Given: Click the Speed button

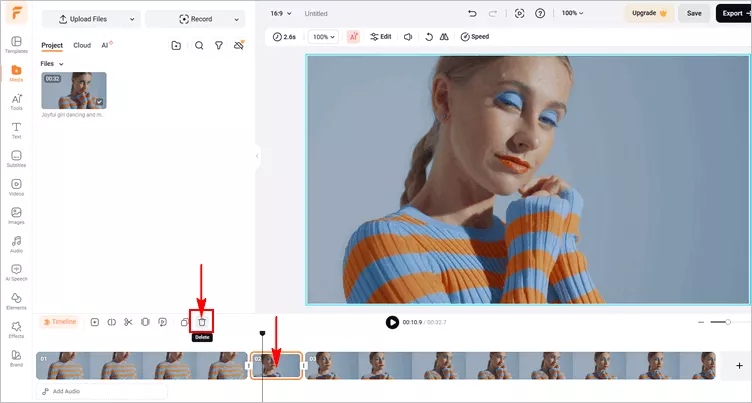Looking at the screenshot, I should tap(475, 37).
